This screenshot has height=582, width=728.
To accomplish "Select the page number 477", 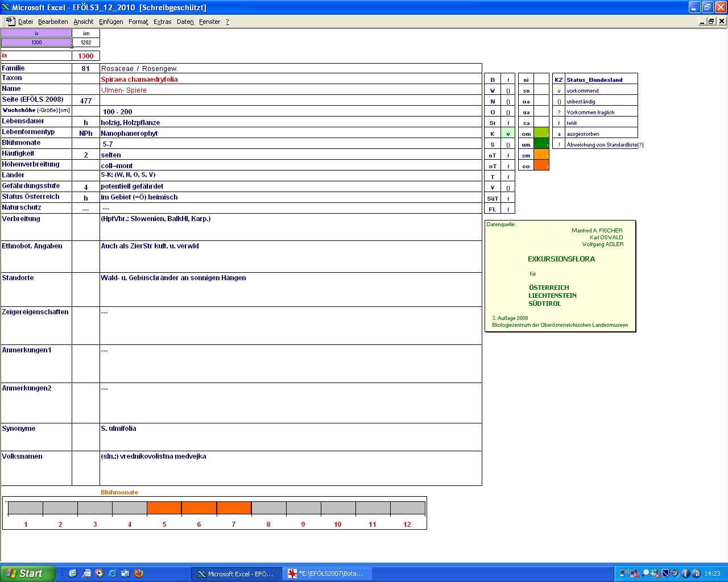I will point(86,101).
